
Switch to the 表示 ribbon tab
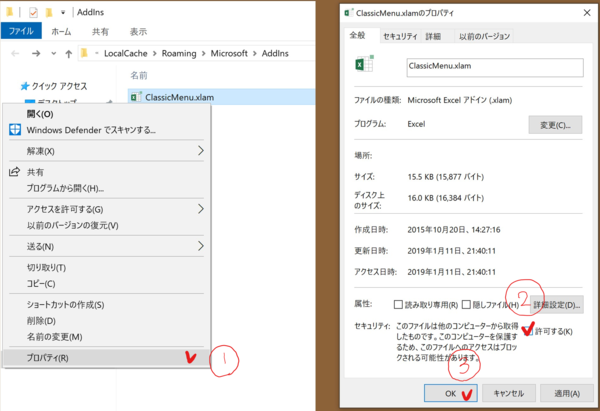pos(138,31)
